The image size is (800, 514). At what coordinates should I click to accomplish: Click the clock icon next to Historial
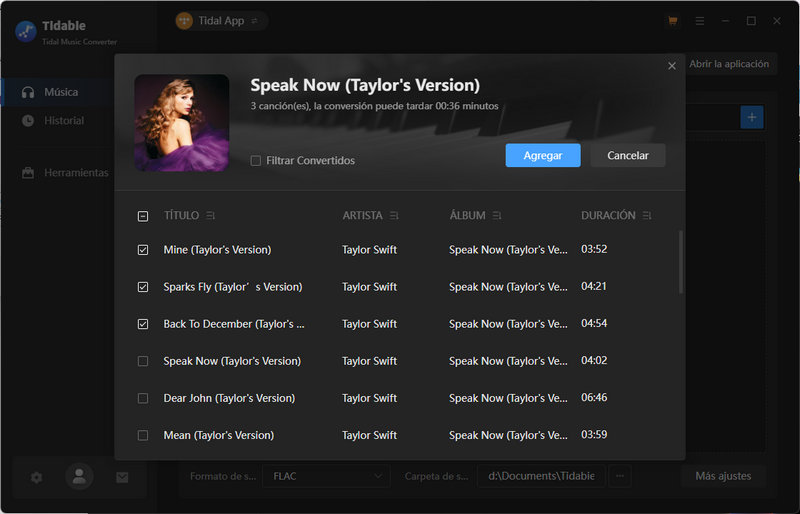[28, 121]
